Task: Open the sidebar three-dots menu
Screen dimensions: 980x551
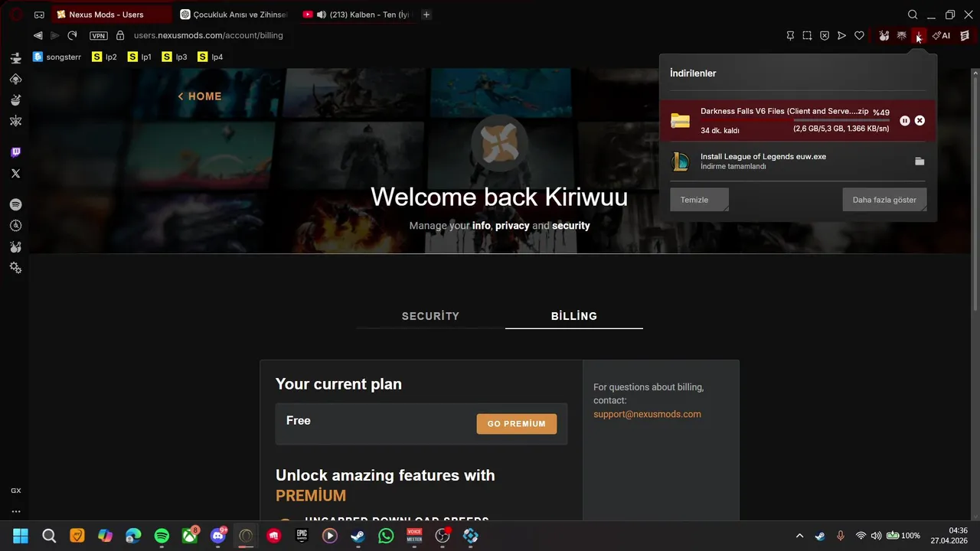Action: [x=15, y=511]
